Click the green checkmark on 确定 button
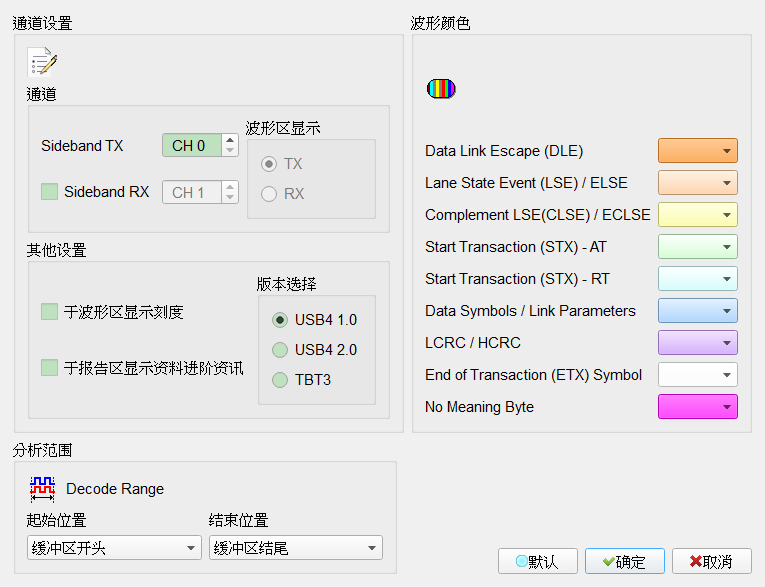Image resolution: width=765 pixels, height=587 pixels. 608,562
